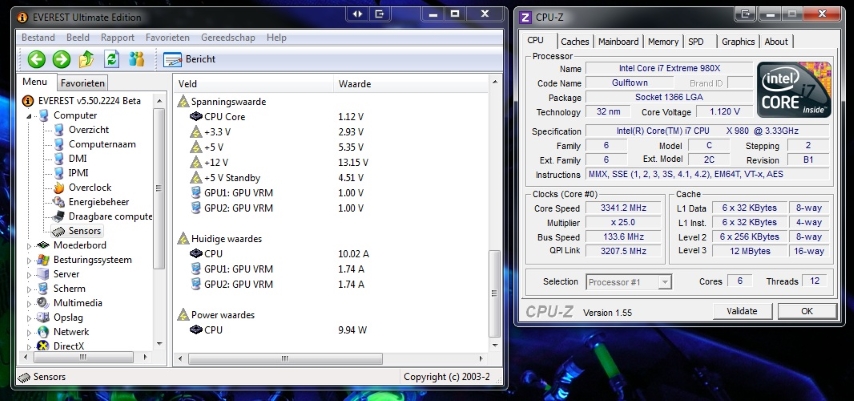
Task: Click the tree panel horizontal scrollbar thumb
Action: (83, 357)
